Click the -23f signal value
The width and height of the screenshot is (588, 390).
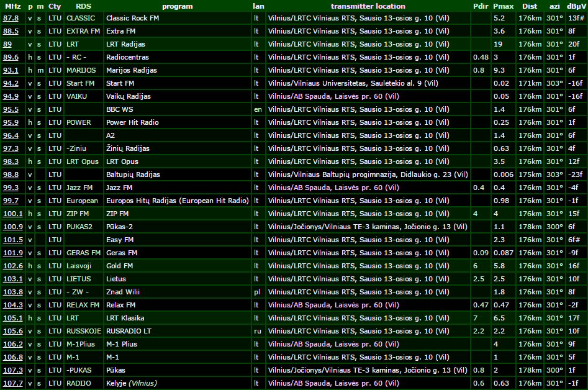(575, 175)
